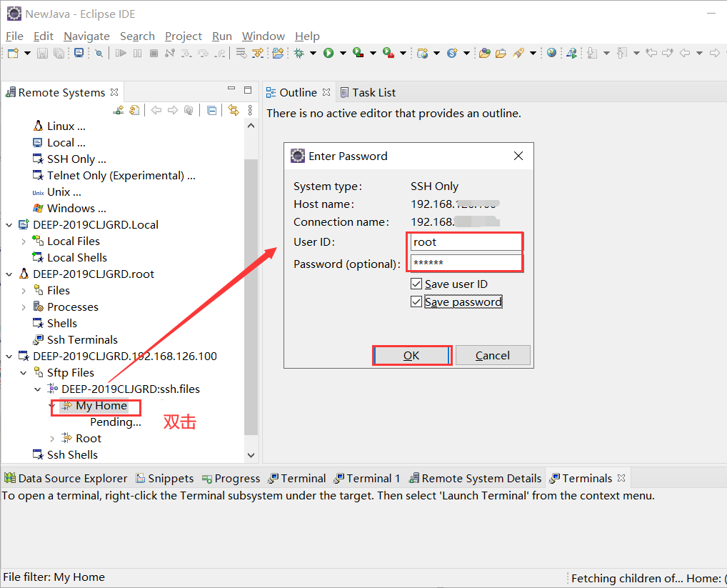Click the Open Web Browser globe icon
Viewport: 727px width, 588px height.
pyautogui.click(x=551, y=53)
